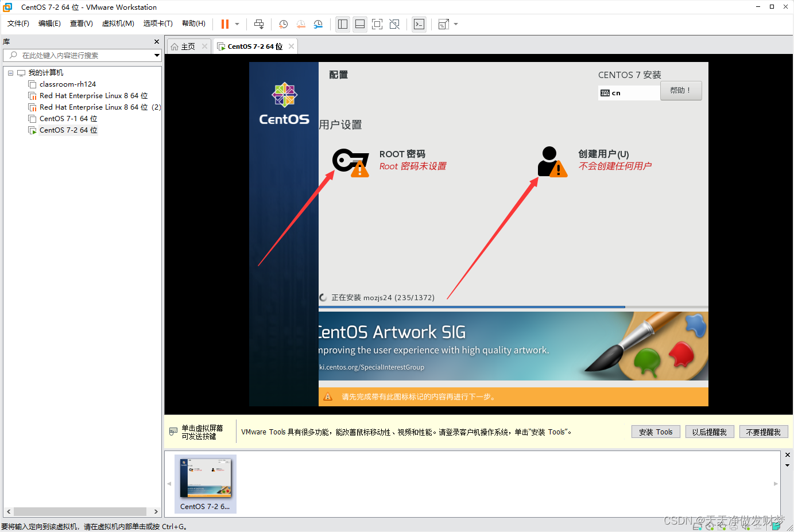Open the snapshot manager icon
The width and height of the screenshot is (794, 532).
318,24
